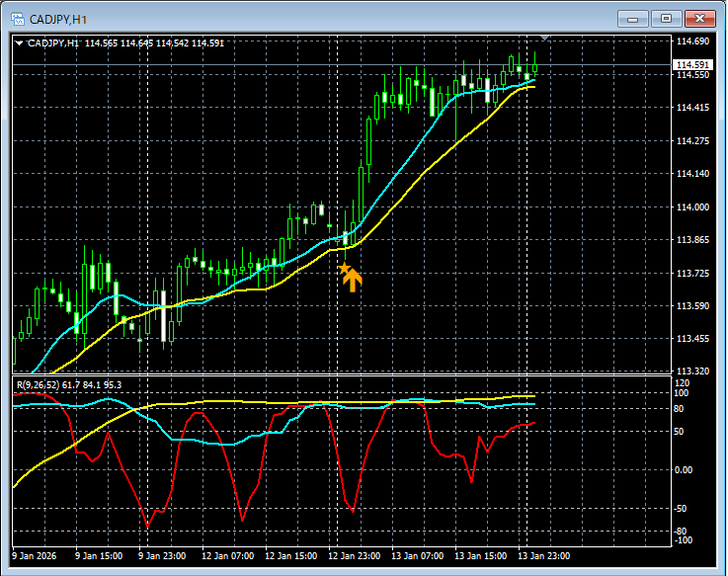This screenshot has height=576, width=728.
Task: Click the -80 indicator level label
Action: 681,531
